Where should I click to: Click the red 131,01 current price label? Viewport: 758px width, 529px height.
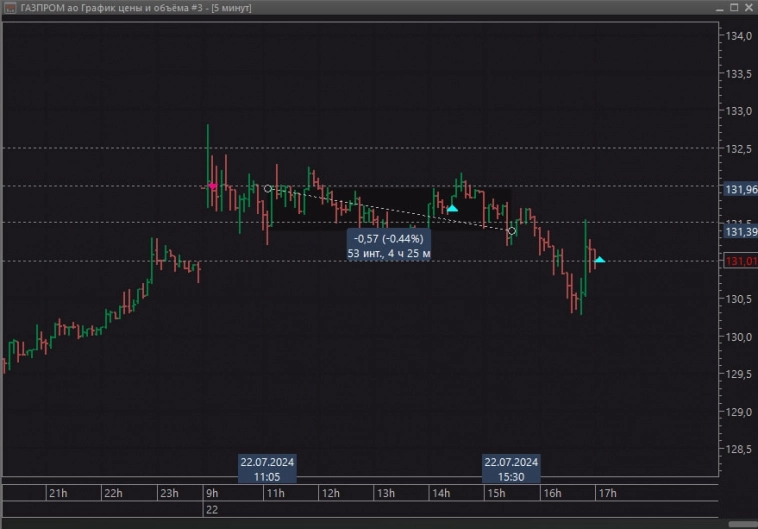click(740, 262)
